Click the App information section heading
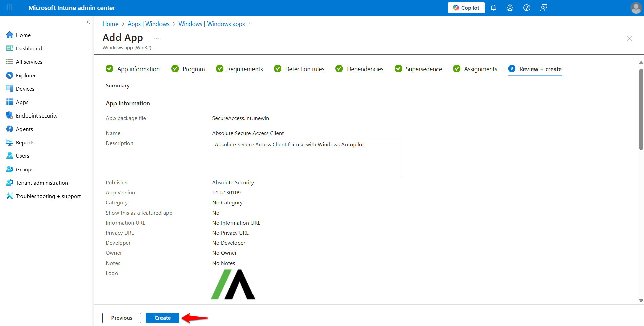 (x=128, y=103)
